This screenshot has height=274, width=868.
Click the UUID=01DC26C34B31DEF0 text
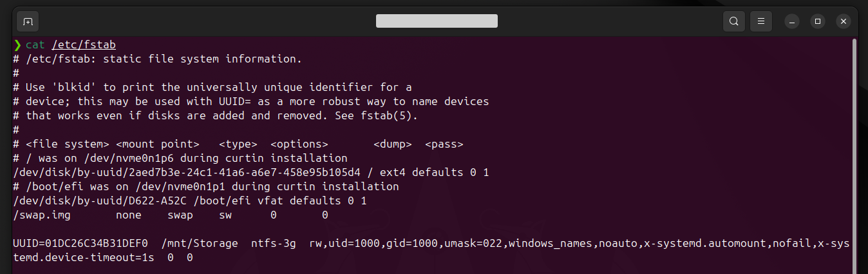point(80,244)
